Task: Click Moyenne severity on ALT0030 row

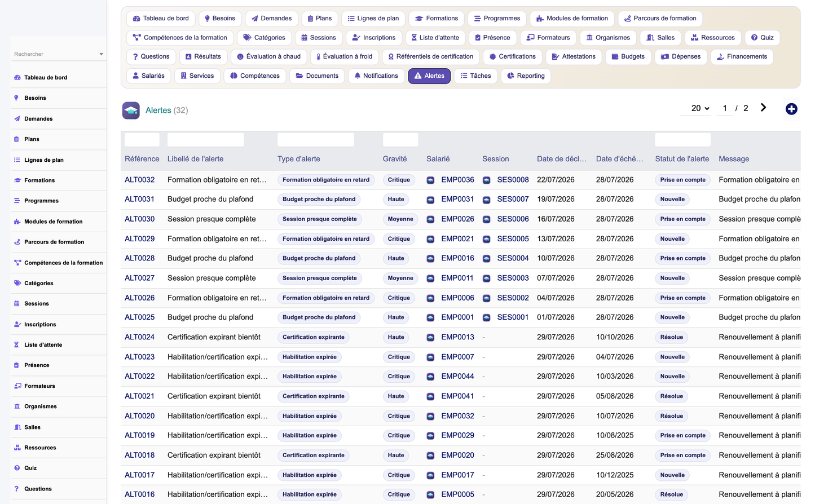Action: click(x=400, y=219)
